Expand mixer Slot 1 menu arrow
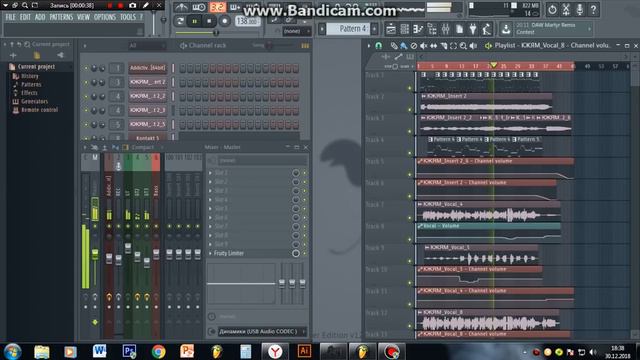Screen dimensions: 640x360 (x=210, y=173)
